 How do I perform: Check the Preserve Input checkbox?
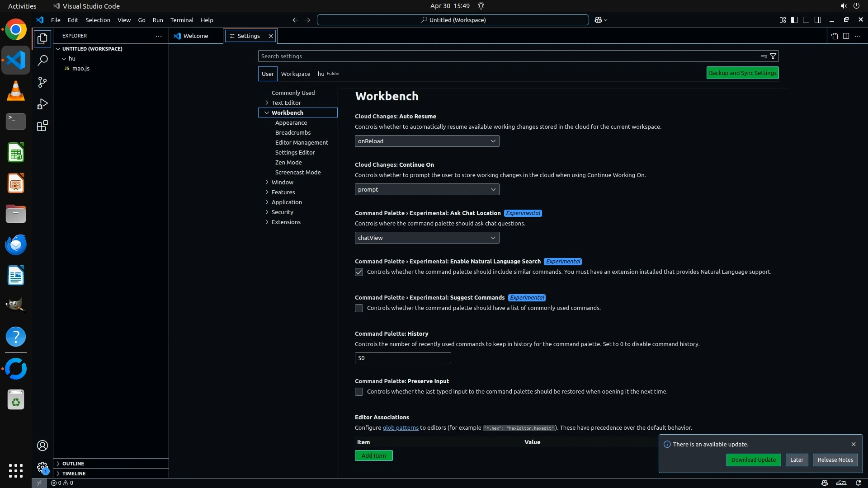coord(359,392)
